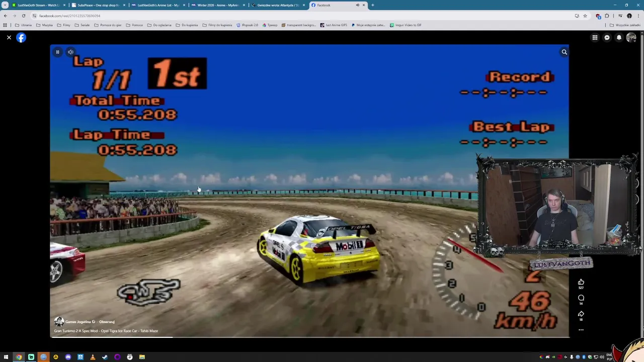The height and width of the screenshot is (362, 644).
Task: Switch to SubsPlease tab
Action: 98,5
